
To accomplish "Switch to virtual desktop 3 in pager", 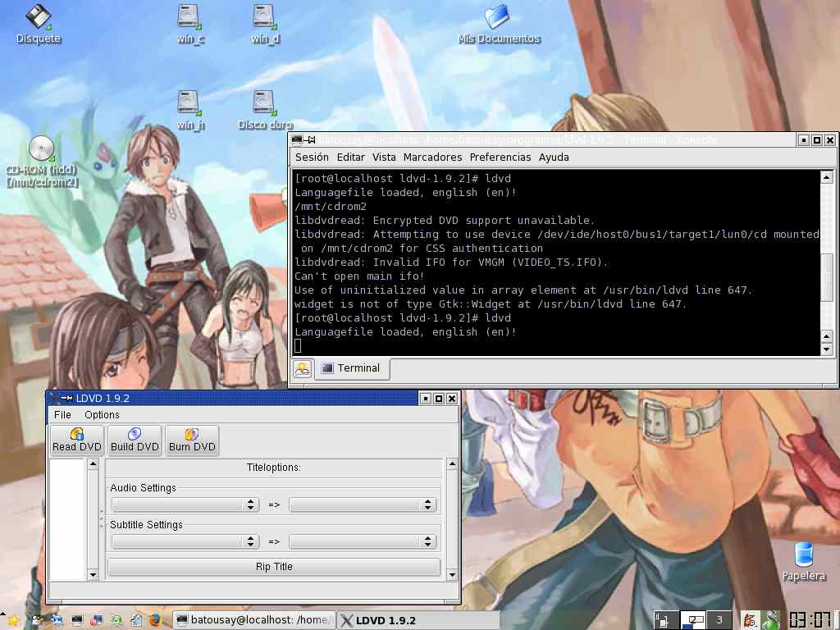I will (x=719, y=620).
